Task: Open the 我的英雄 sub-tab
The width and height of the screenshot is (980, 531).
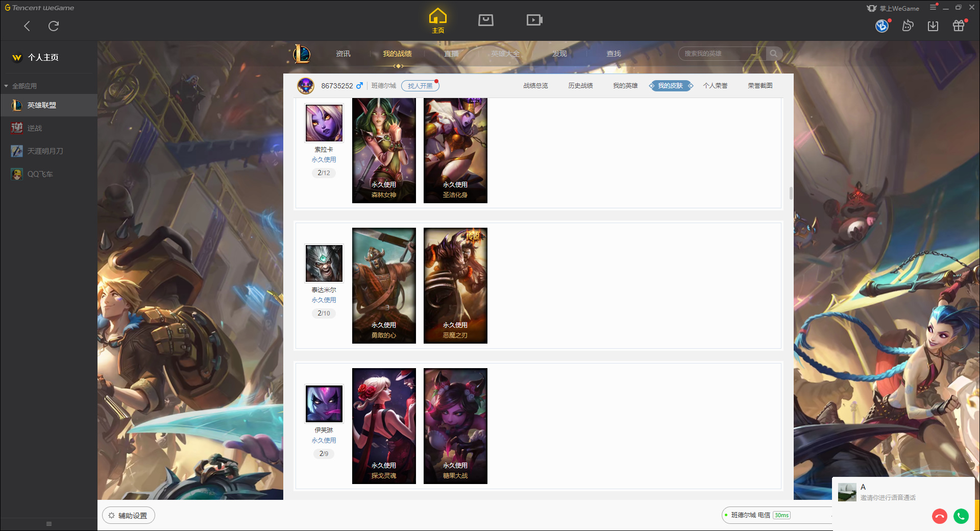Action: click(x=625, y=86)
